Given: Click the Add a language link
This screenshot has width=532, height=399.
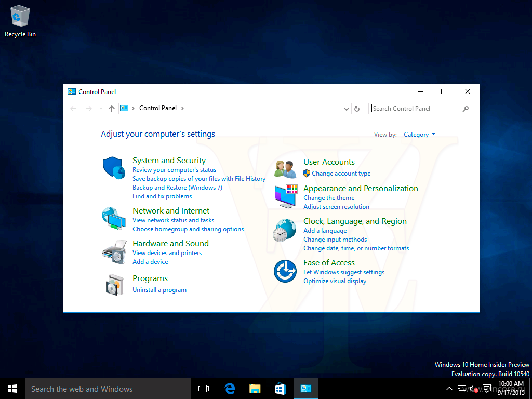Looking at the screenshot, I should click(325, 231).
